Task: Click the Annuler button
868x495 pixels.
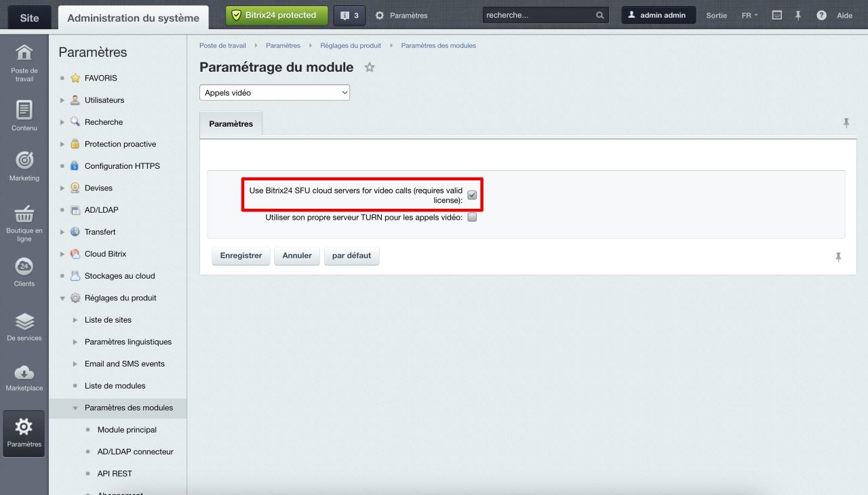Action: coord(297,256)
